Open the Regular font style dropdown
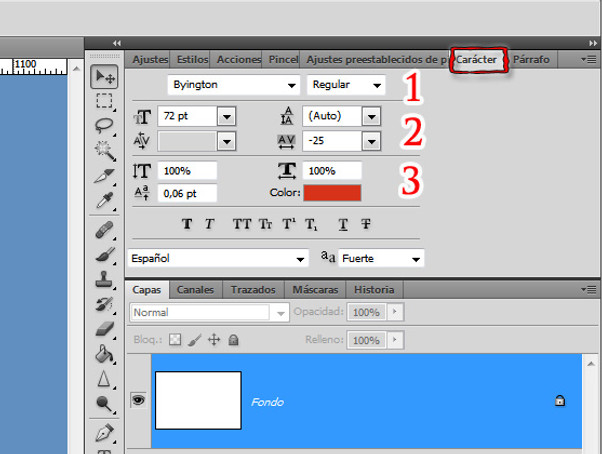This screenshot has height=454, width=602. tap(346, 85)
